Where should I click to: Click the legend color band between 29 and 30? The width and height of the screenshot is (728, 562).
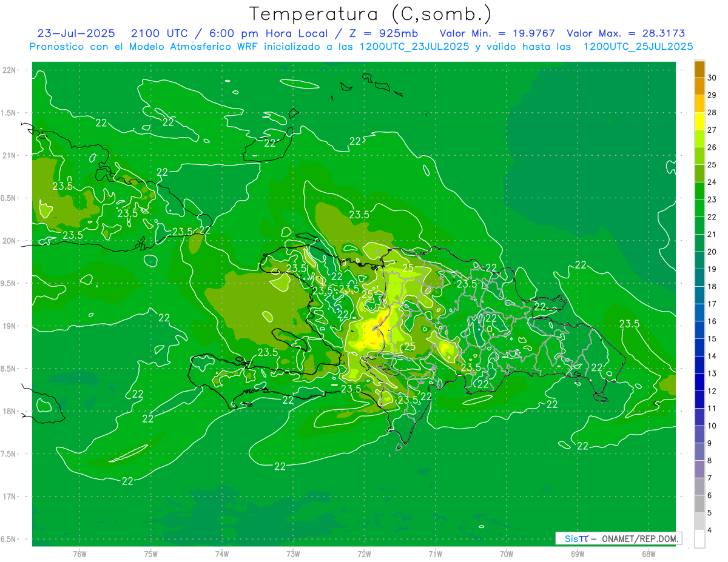click(x=699, y=86)
